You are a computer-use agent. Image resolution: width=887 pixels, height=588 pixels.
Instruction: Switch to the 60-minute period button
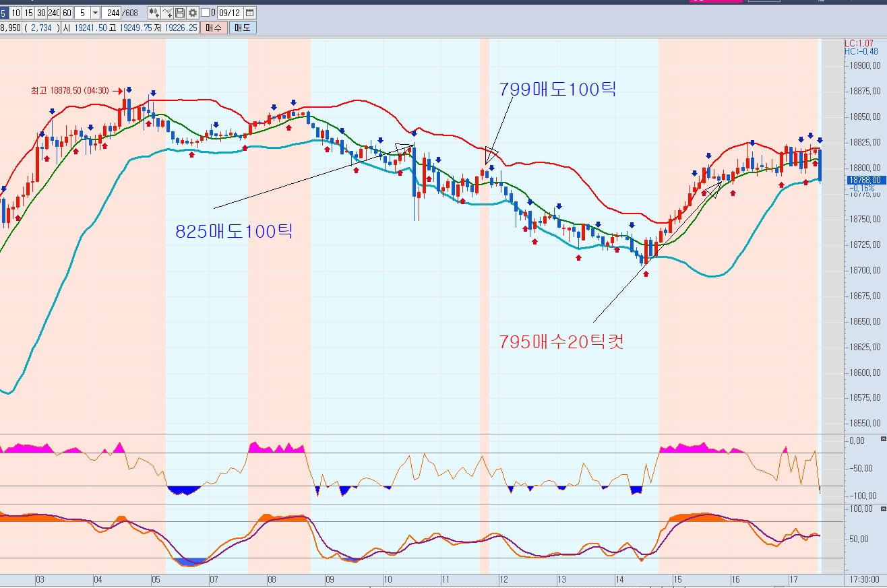point(67,13)
